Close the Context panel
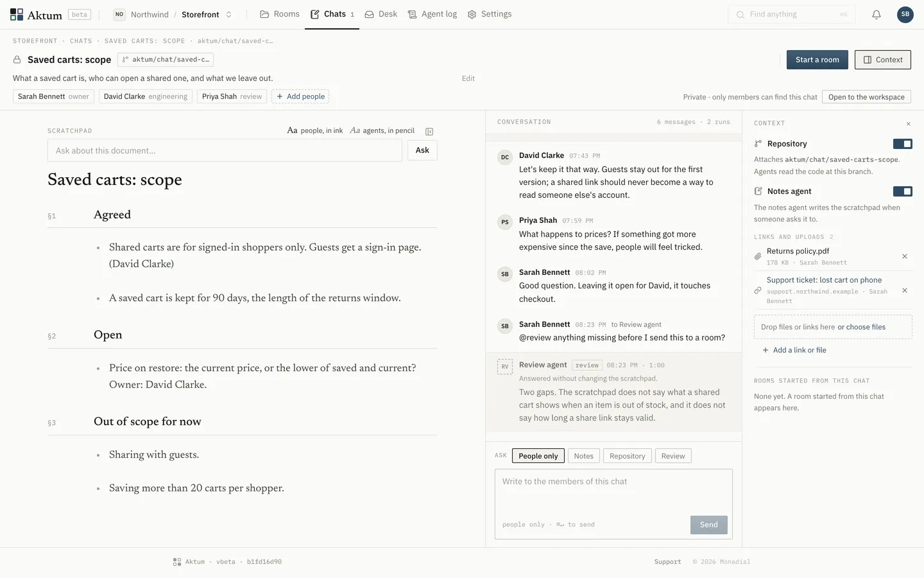Image resolution: width=924 pixels, height=578 pixels. tap(908, 123)
